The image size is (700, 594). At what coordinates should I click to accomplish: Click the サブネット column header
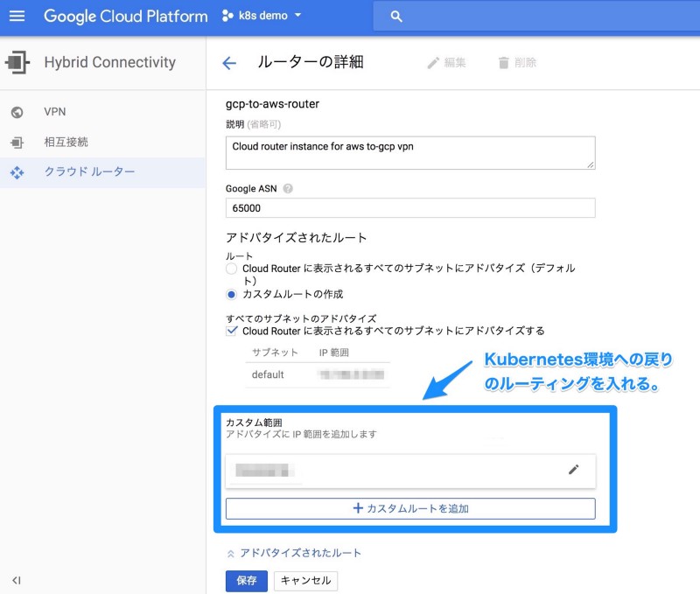(275, 353)
